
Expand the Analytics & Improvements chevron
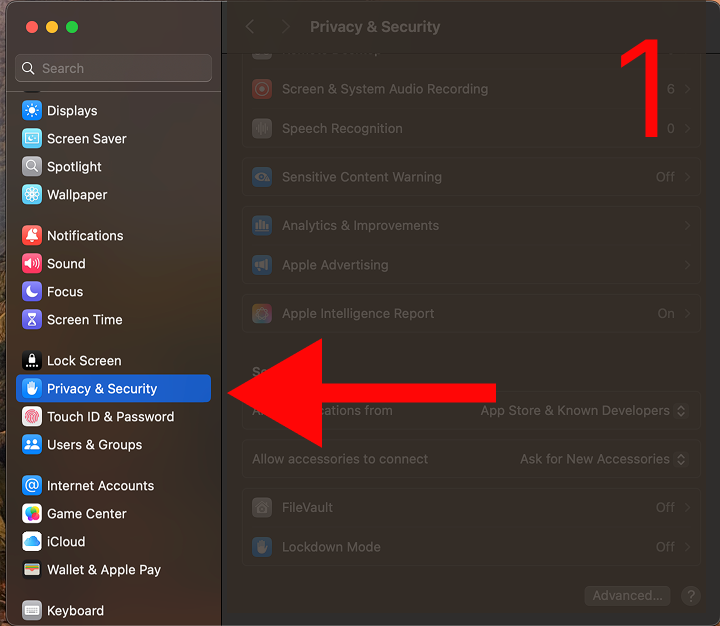click(x=687, y=226)
